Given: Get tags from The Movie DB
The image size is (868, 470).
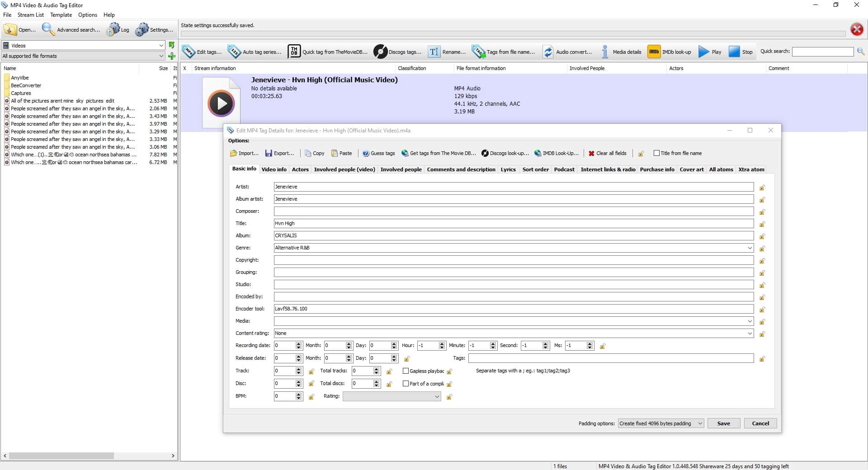Looking at the screenshot, I should pos(439,153).
